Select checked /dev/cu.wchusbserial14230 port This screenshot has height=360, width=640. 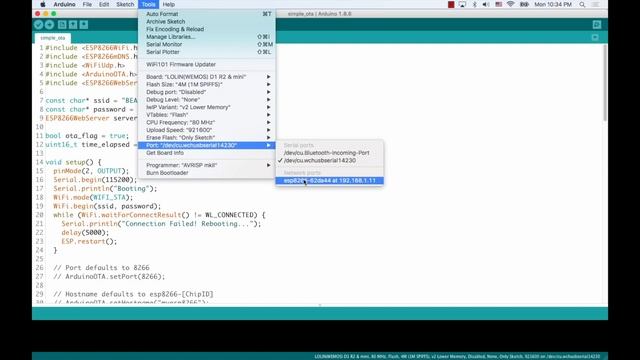(x=329, y=161)
